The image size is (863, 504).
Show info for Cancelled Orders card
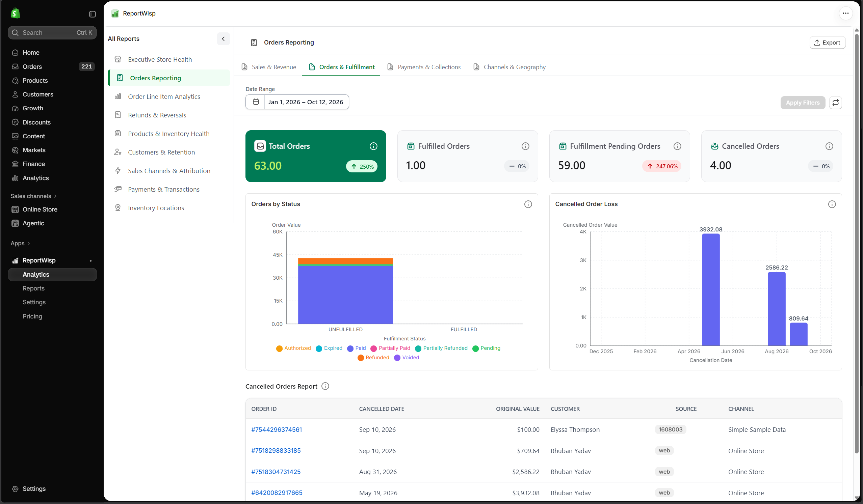click(x=829, y=146)
